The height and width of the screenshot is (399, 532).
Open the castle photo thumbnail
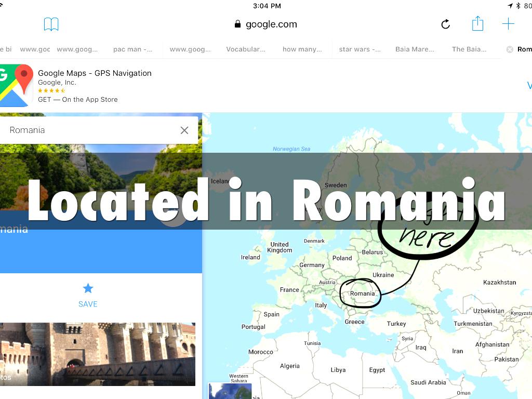(98, 354)
